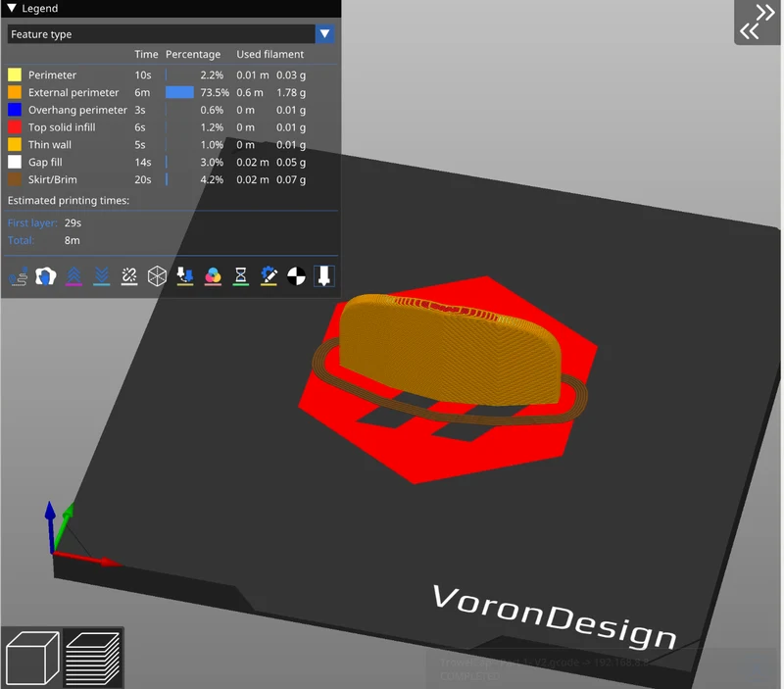Screen dimensions: 784x689
Task: Toggle custom G-code gear-pencil icon
Action: click(269, 276)
